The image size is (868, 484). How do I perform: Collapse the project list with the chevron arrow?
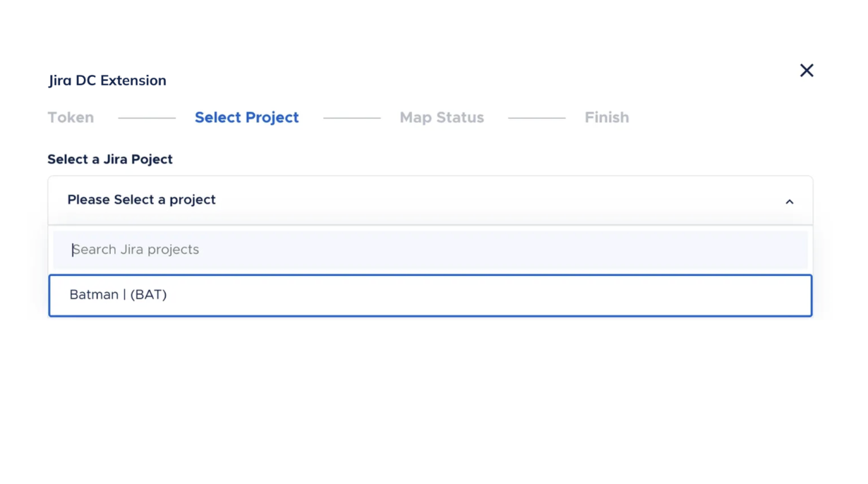[x=789, y=202]
